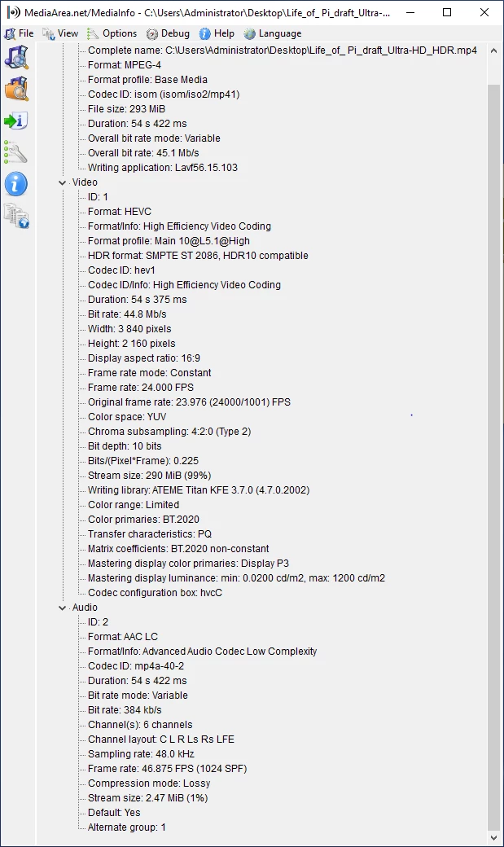Select 'Original frame rate: 23.976' row
504x847 pixels.
pyautogui.click(x=189, y=402)
